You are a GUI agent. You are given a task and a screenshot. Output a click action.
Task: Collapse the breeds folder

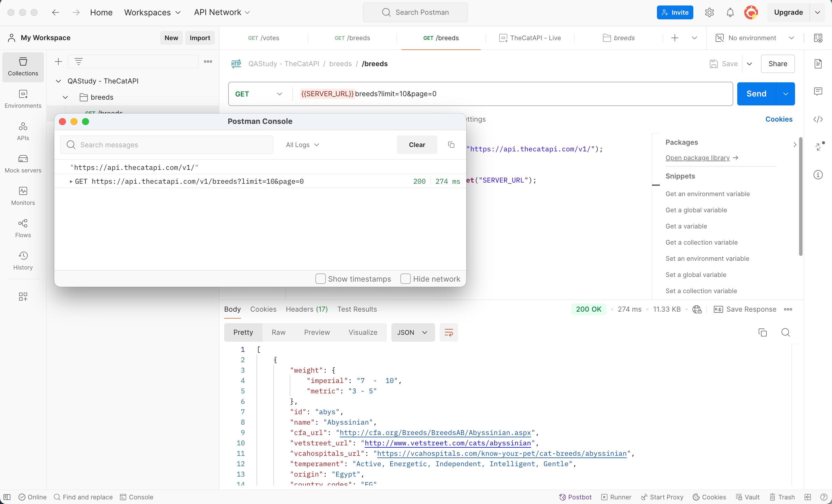66,97
